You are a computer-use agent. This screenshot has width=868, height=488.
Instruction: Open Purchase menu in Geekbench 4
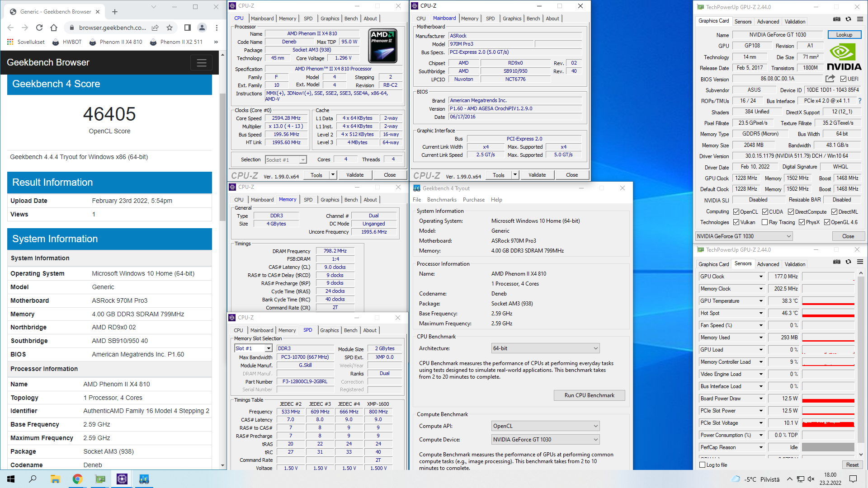[474, 200]
